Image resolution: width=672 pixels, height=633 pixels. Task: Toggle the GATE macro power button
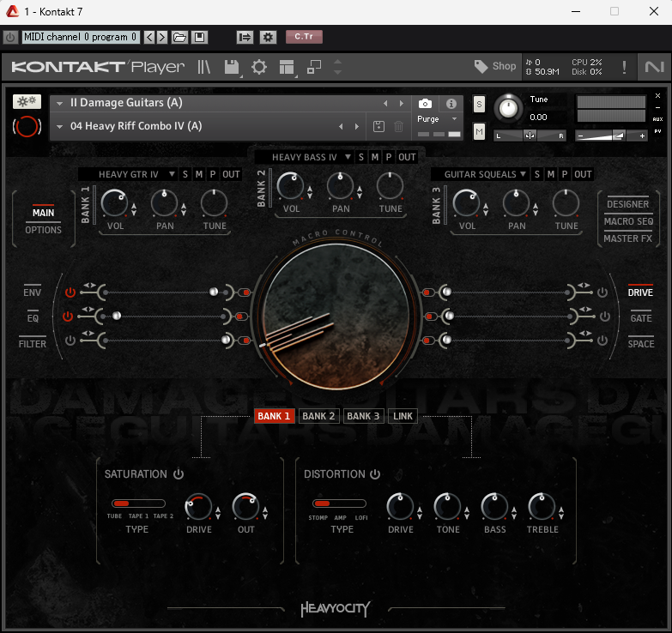(605, 316)
